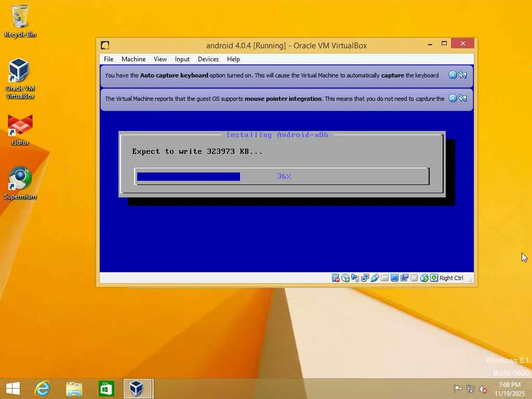Screen dimensions: 532x399
Task: Select the Supermium desktop shortcut
Action: (20, 183)
